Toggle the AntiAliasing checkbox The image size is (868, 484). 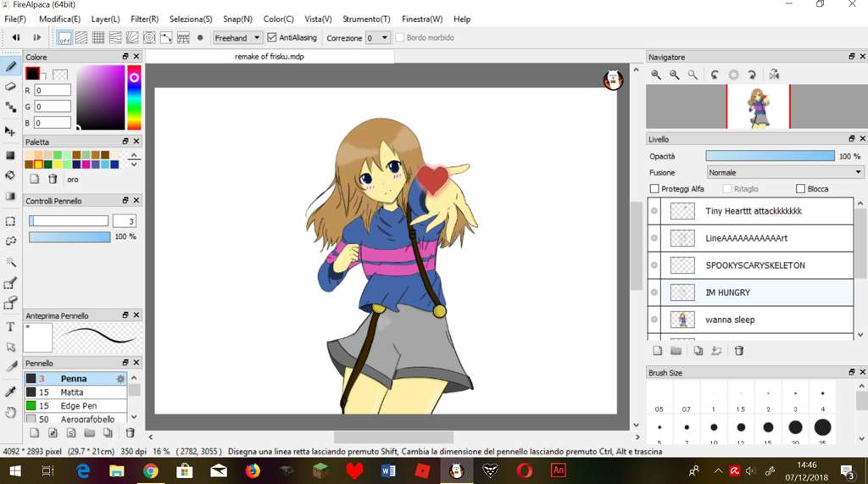[x=272, y=37]
